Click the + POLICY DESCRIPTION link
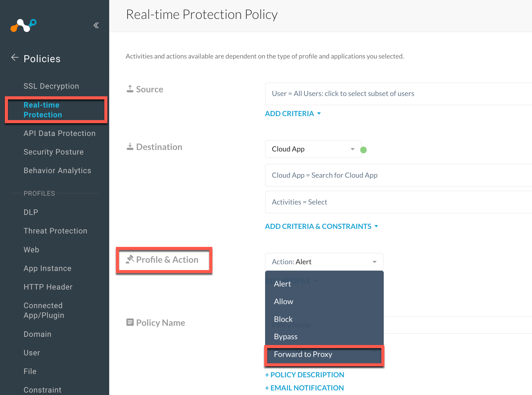Viewport: 532px width, 395px height. [304, 375]
